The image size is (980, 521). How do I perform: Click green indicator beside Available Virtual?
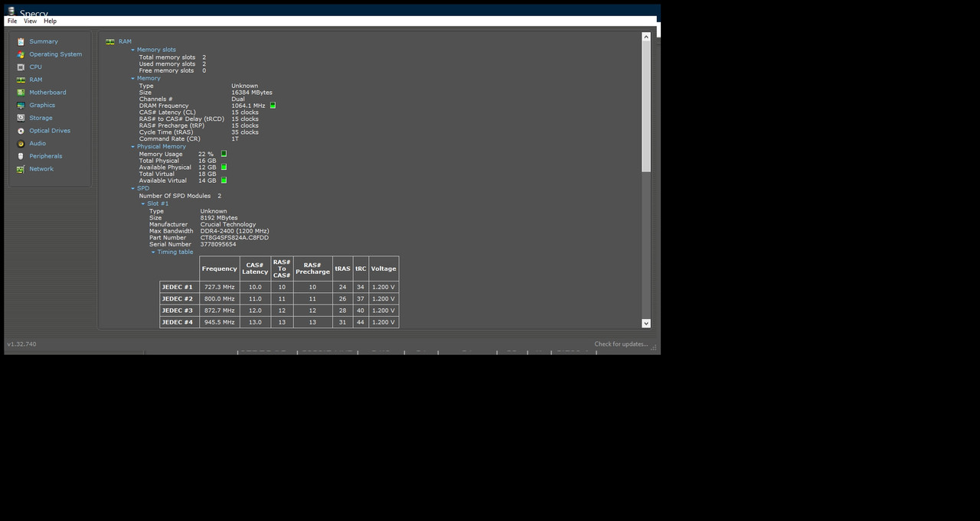(224, 181)
